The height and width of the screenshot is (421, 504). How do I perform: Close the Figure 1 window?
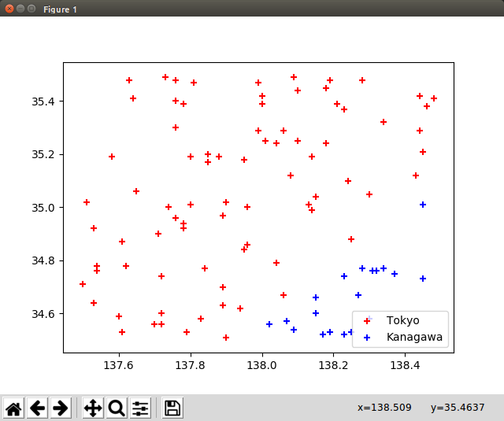click(9, 9)
